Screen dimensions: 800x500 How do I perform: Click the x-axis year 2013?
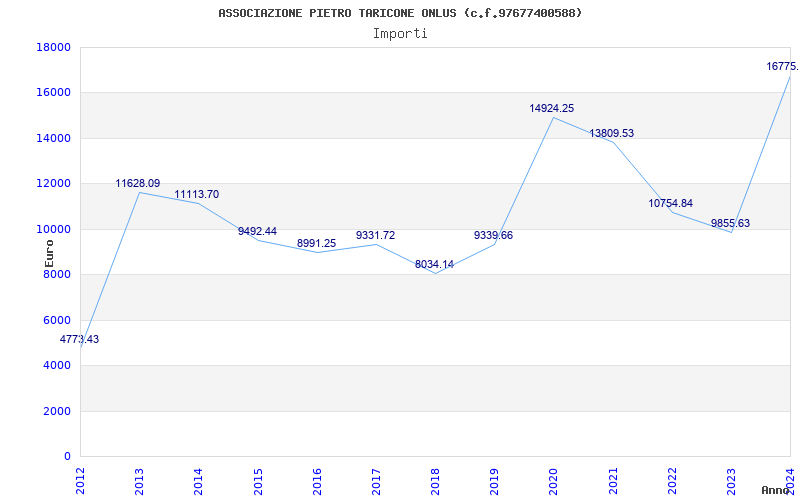[x=139, y=481]
